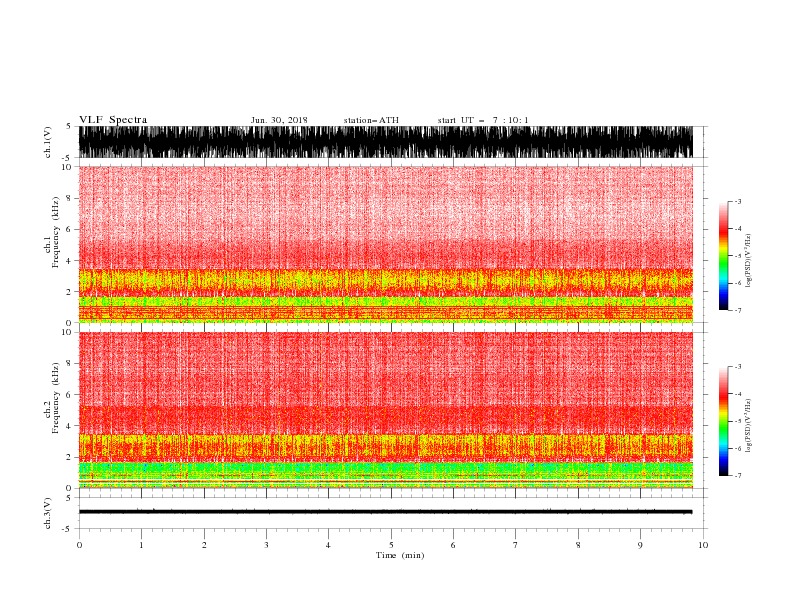792x612 pixels.
Task: Select the date text "Jun. 30, 2018"
Action: click(279, 120)
